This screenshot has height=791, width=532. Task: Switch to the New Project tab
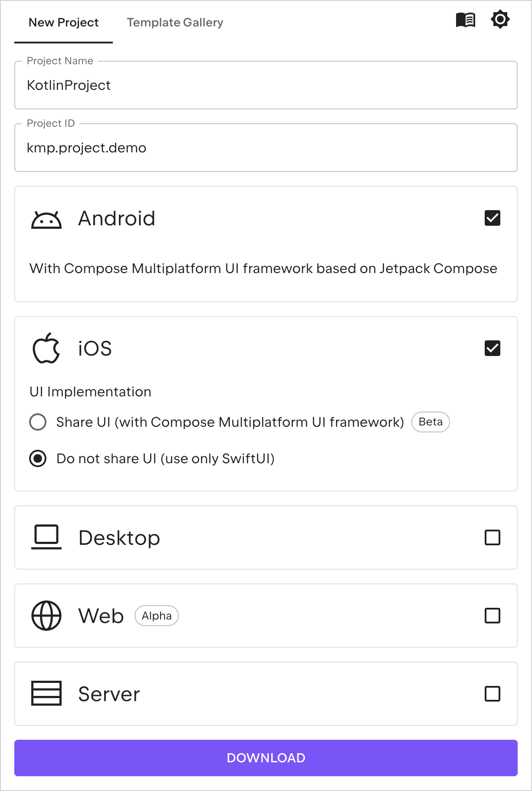click(x=64, y=22)
